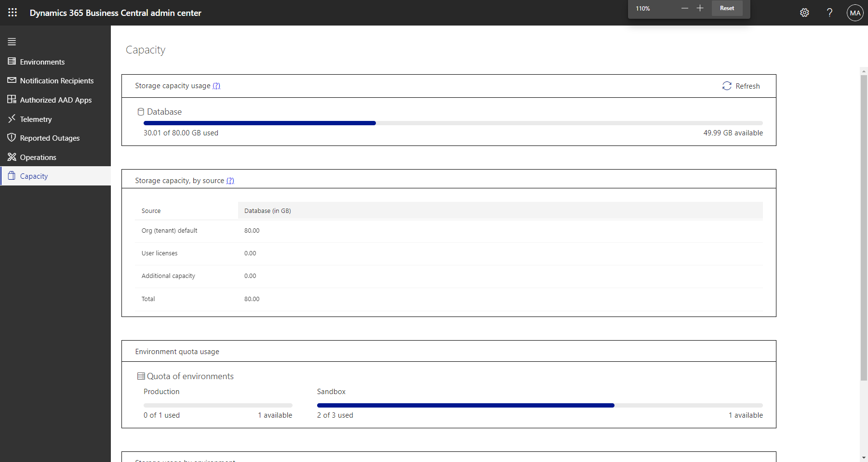Click the Reset zoom button
The height and width of the screenshot is (462, 868).
(727, 8)
